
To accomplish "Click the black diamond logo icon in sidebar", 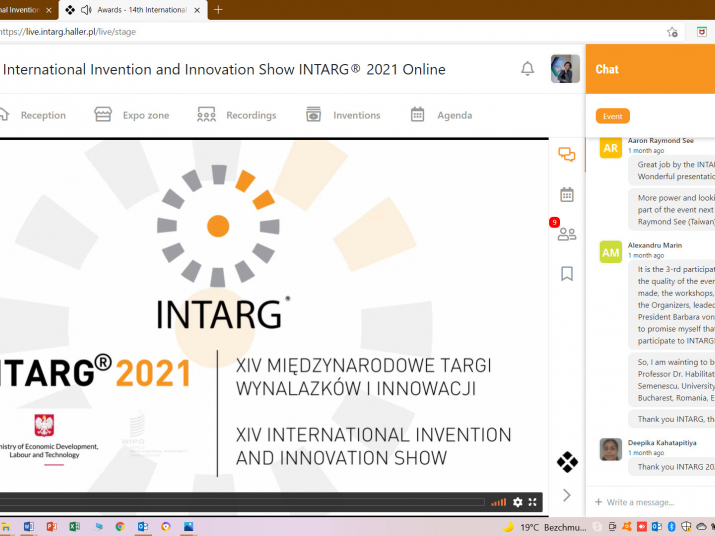I will click(x=567, y=462).
